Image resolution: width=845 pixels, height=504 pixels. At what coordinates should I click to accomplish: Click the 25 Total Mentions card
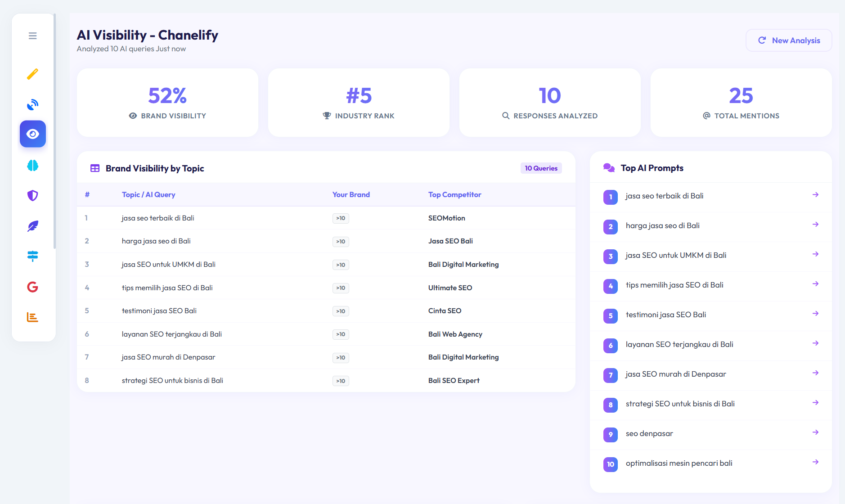[741, 103]
